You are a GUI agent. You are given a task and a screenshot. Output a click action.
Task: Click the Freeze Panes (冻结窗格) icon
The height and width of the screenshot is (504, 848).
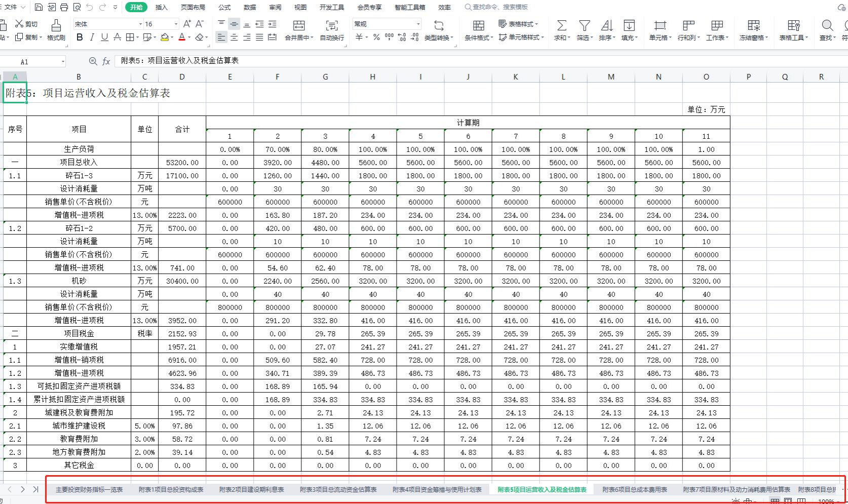click(x=753, y=25)
